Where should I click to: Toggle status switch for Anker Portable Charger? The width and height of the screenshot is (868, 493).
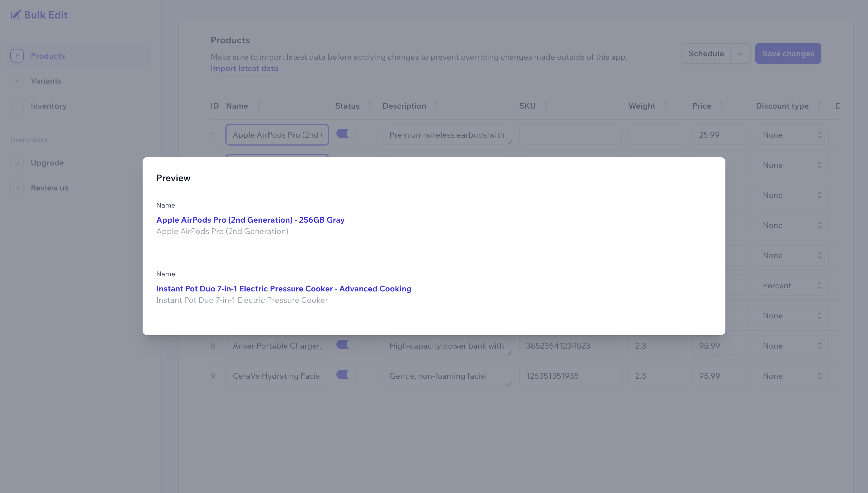[347, 344]
